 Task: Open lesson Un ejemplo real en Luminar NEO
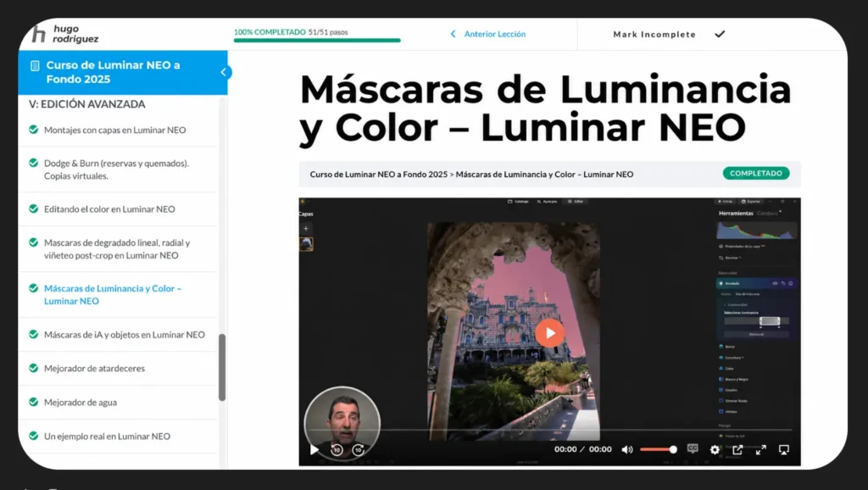click(107, 437)
